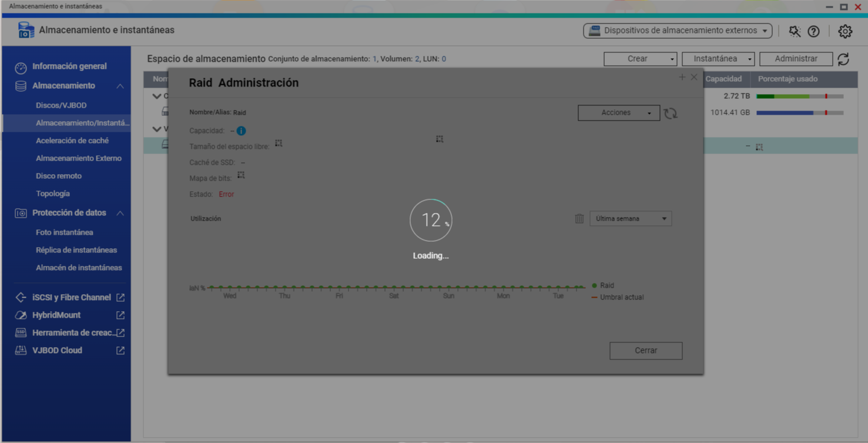Close the Raid Administración dialog with X

(x=694, y=77)
